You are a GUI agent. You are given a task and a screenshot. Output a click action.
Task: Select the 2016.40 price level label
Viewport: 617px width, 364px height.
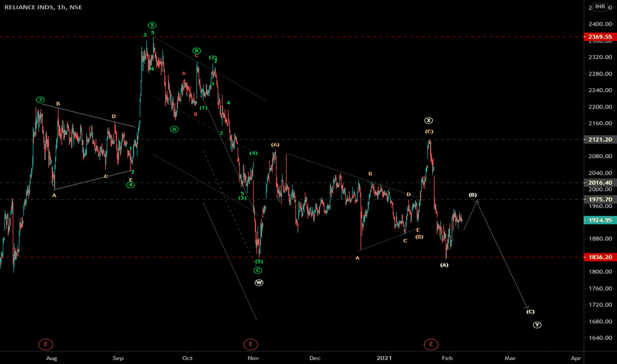coord(600,183)
